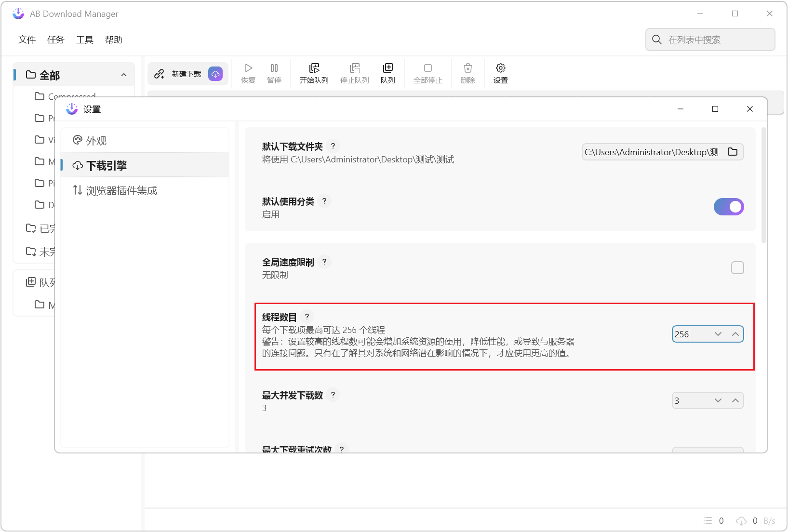Click the 恢复 play icon
Screen dimensions: 788x532
pos(249,68)
